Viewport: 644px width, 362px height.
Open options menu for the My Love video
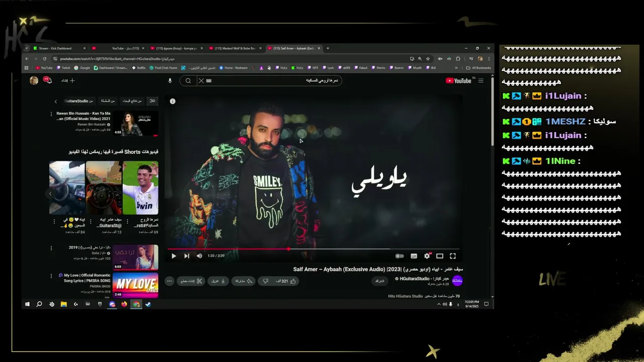(x=51, y=276)
